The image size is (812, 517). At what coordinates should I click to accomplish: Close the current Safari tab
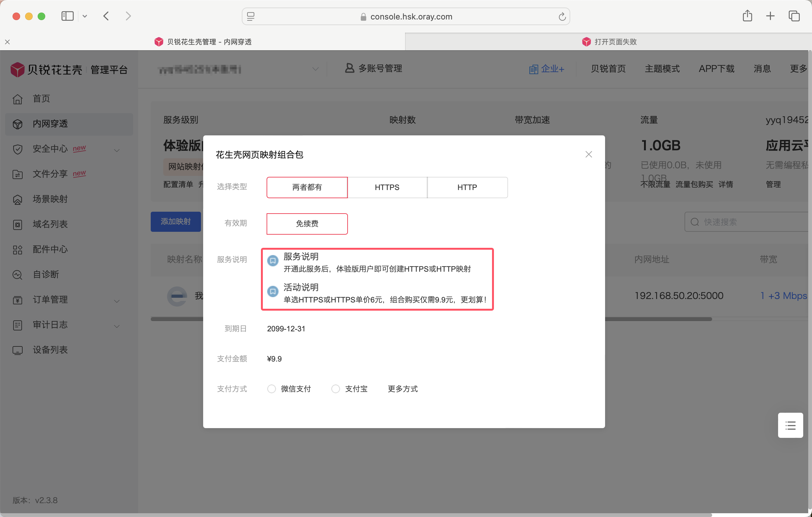(8, 42)
